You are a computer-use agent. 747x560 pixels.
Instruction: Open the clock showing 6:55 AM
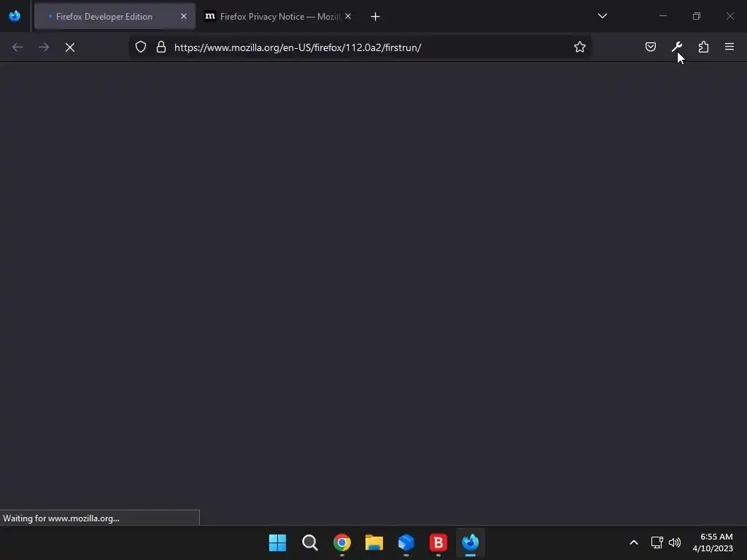(x=713, y=542)
